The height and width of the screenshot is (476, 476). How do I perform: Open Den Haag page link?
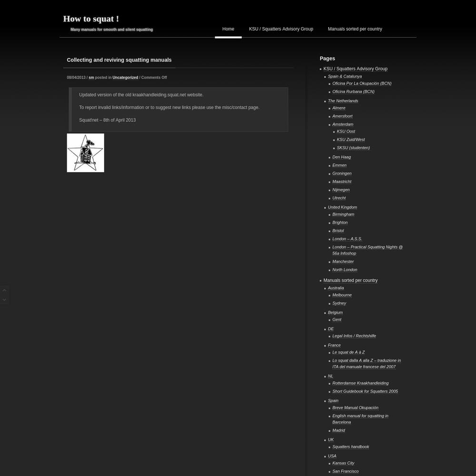pos(341,157)
